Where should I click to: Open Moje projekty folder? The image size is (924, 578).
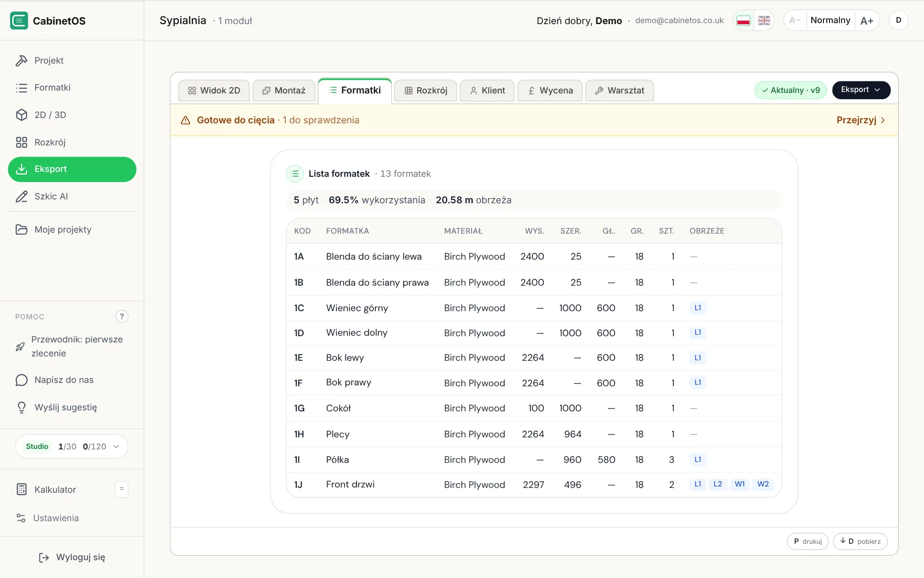(72, 230)
